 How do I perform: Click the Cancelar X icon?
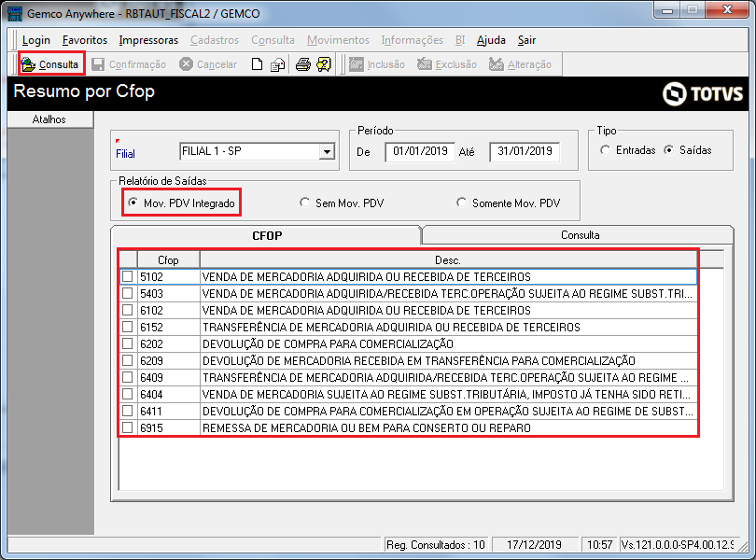click(186, 64)
